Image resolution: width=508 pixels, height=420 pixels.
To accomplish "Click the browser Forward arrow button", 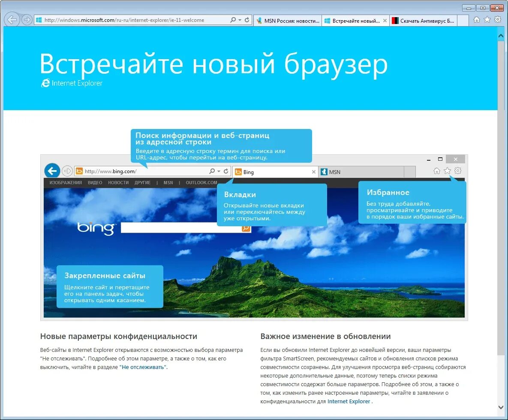I will click(27, 20).
